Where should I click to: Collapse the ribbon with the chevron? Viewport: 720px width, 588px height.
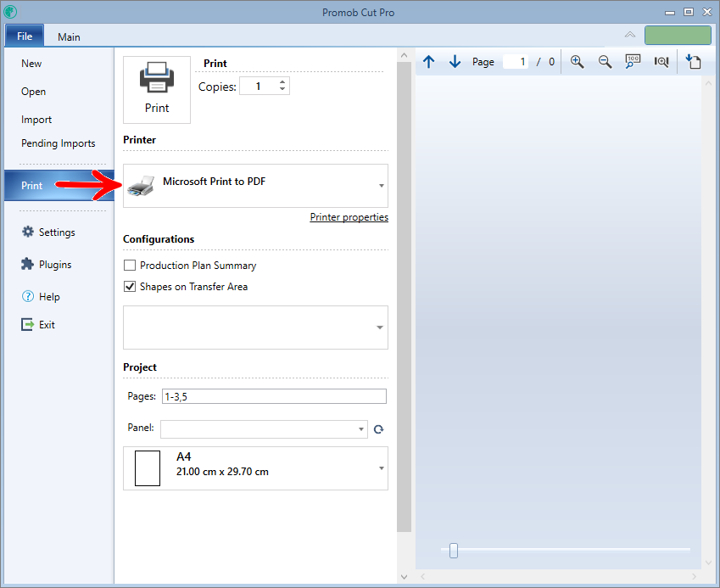(x=630, y=35)
